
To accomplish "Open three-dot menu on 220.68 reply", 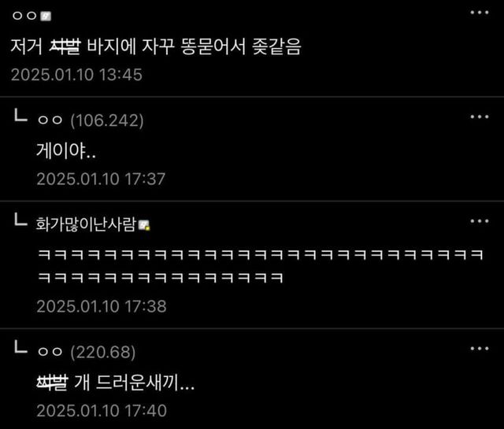I will pyautogui.click(x=480, y=349).
